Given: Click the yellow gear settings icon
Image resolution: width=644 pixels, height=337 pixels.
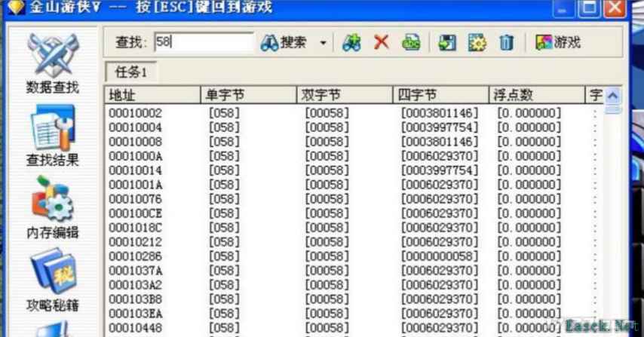Looking at the screenshot, I should click(x=477, y=42).
